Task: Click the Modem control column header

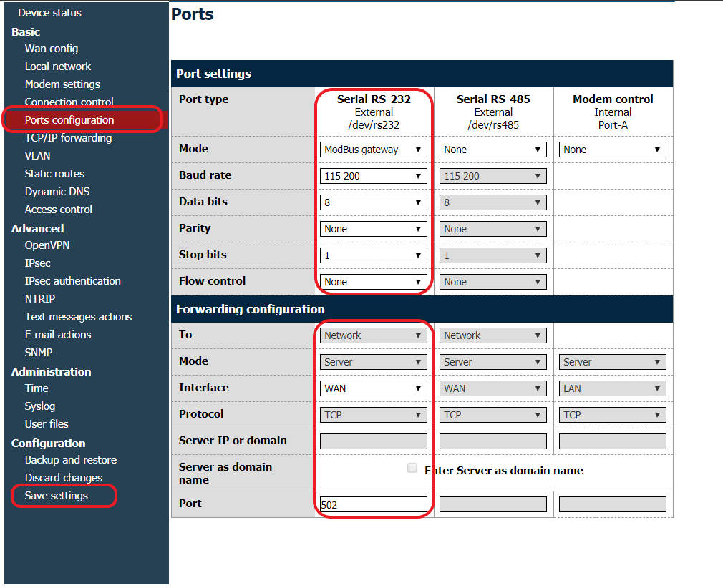Action: 613,99
